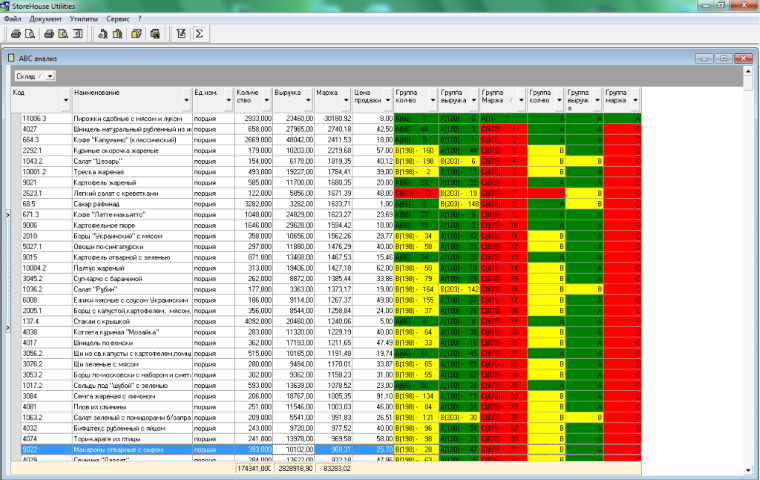Click the StoreHouse Utilities title bar icon
The image size is (760, 480).
click(7, 6)
